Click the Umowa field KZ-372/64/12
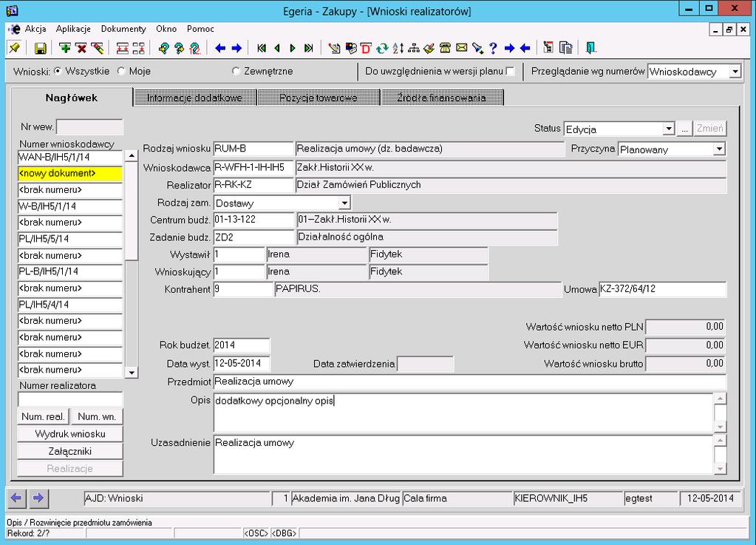756x545 pixels. coord(662,289)
